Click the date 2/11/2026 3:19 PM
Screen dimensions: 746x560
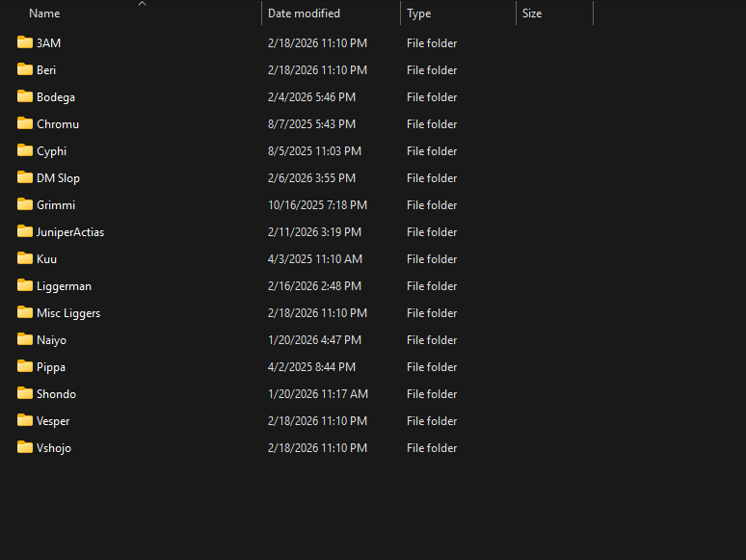(314, 232)
